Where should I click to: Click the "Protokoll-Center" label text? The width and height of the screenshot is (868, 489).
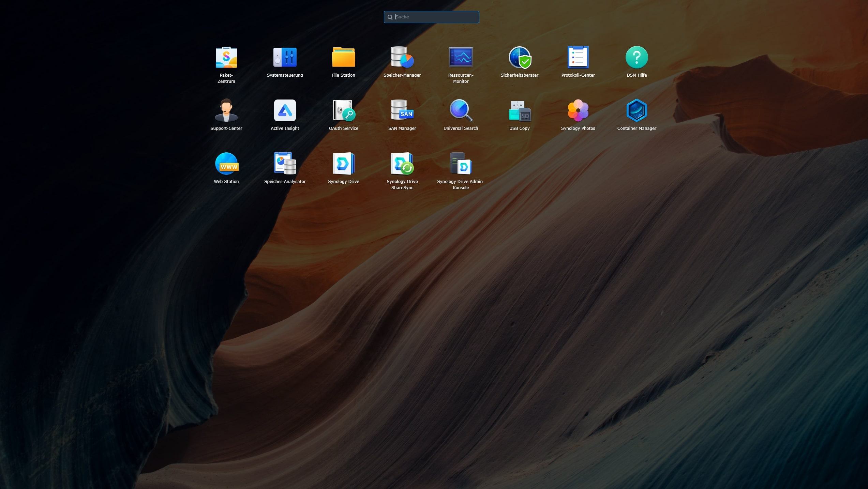point(578,75)
